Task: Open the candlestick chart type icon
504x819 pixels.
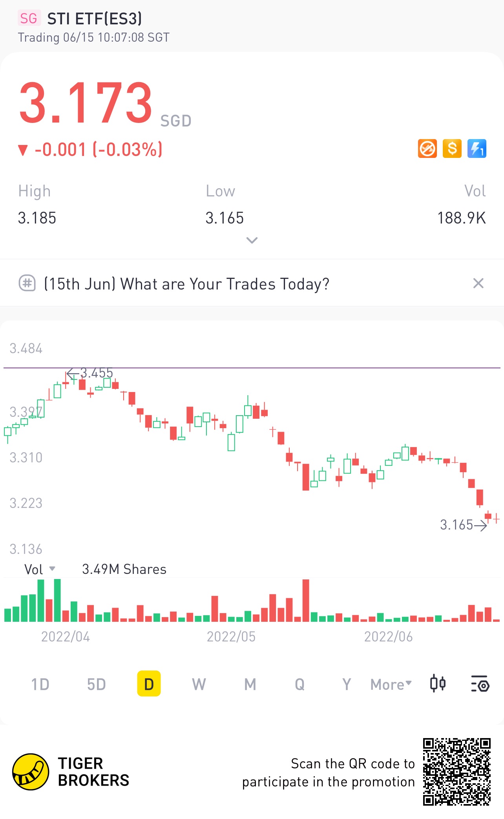Action: pyautogui.click(x=438, y=684)
